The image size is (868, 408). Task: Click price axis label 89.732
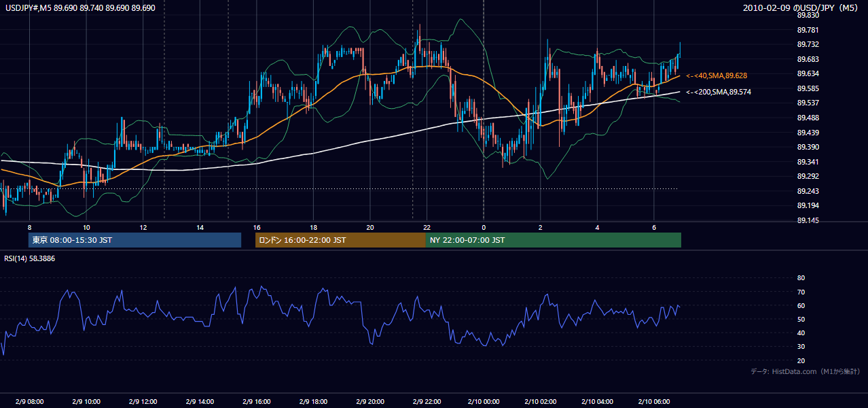808,44
